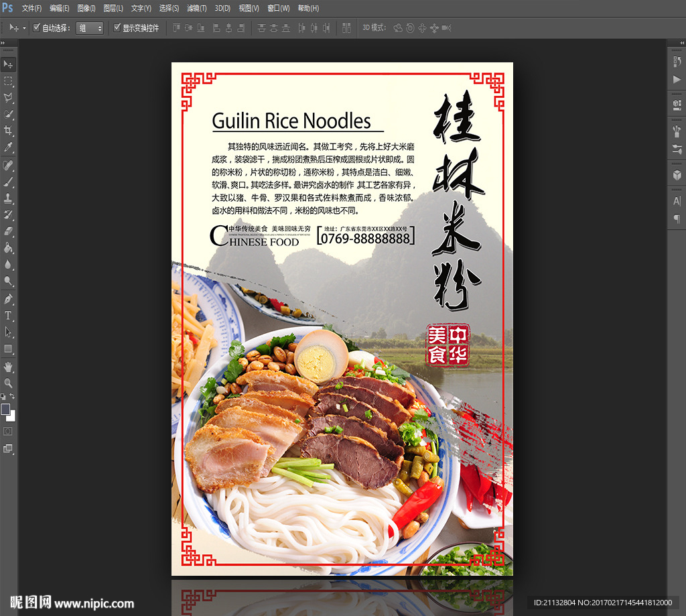Open the 3D(D) menu

tap(222, 8)
